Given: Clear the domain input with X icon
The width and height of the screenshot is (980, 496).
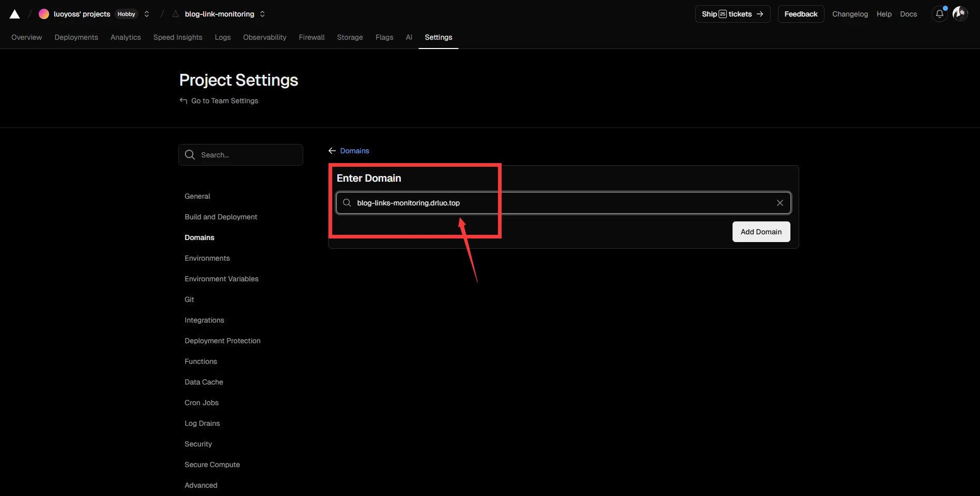Looking at the screenshot, I should (x=780, y=203).
